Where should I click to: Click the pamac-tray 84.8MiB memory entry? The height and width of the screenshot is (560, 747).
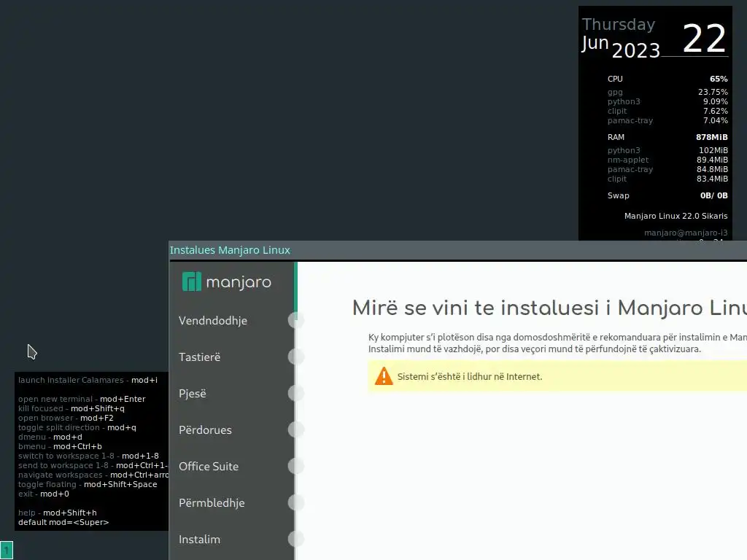coord(667,169)
